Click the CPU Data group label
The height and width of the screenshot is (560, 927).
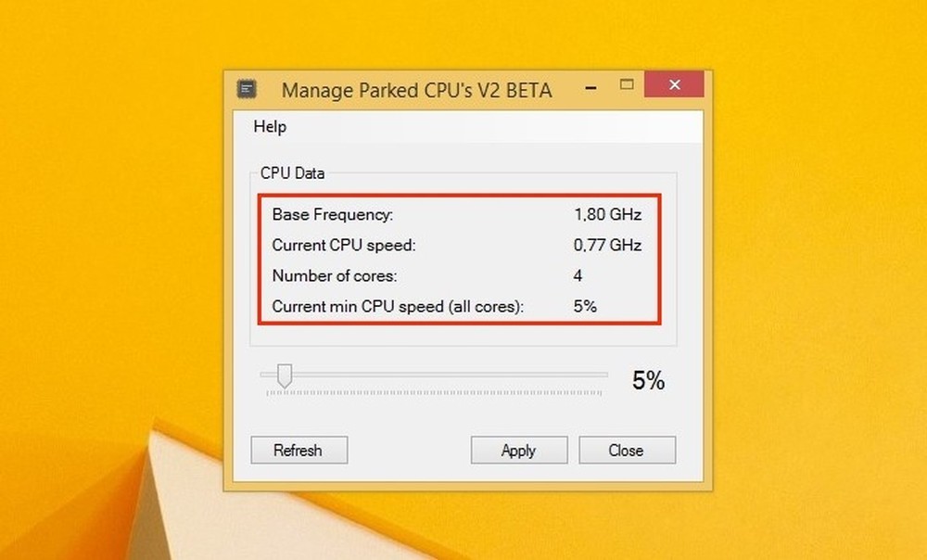292,173
